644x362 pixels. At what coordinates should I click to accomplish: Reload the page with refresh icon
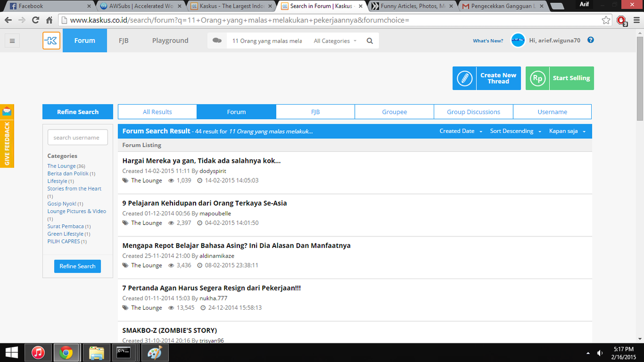pos(35,20)
